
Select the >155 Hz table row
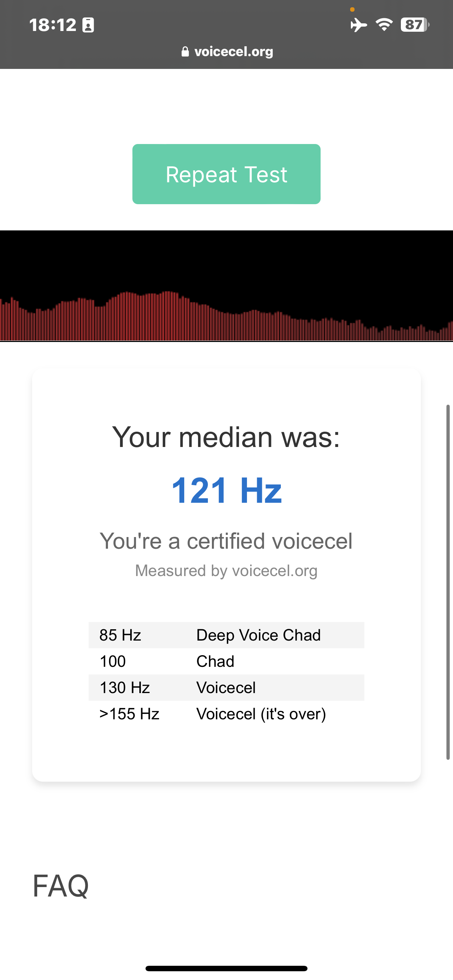[x=226, y=714]
